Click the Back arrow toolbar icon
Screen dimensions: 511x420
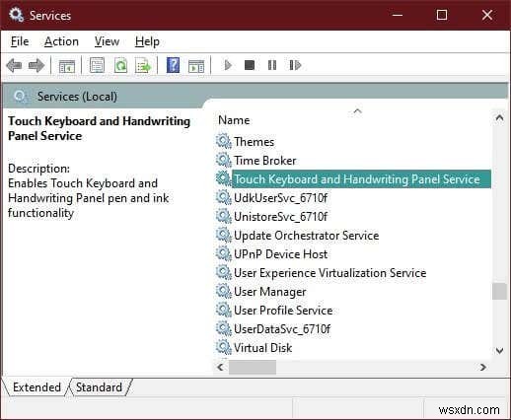14,65
